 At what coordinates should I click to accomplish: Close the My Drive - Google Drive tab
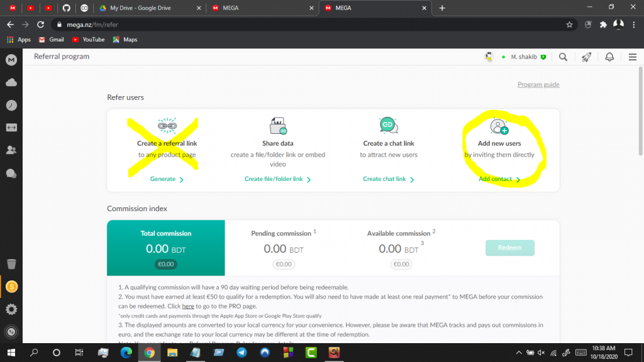[199, 8]
